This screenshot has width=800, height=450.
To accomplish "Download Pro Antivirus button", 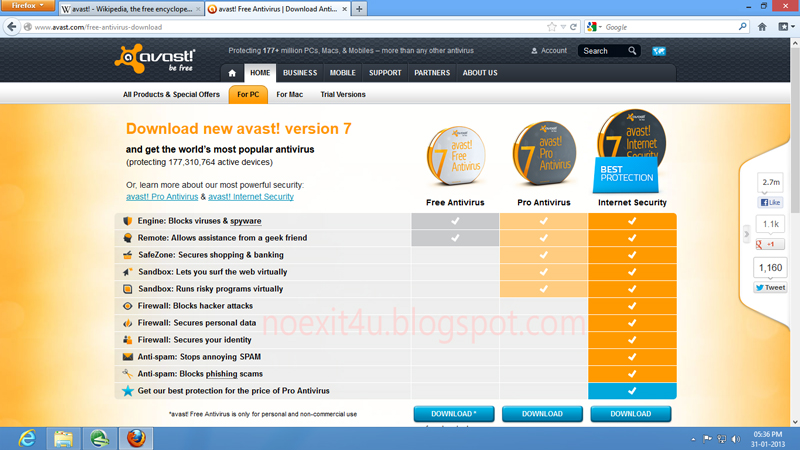I will [542, 414].
